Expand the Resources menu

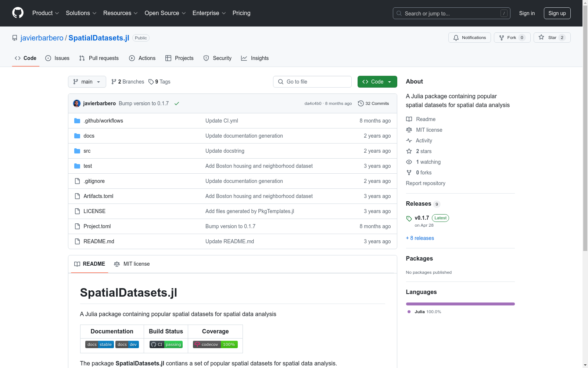[121, 13]
